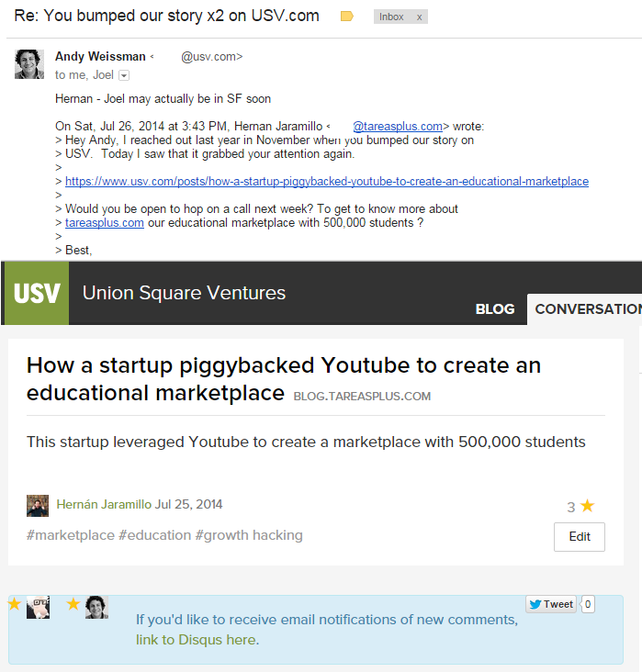
Task: Open Hernán Jaramillo's profile name link
Action: tap(104, 505)
